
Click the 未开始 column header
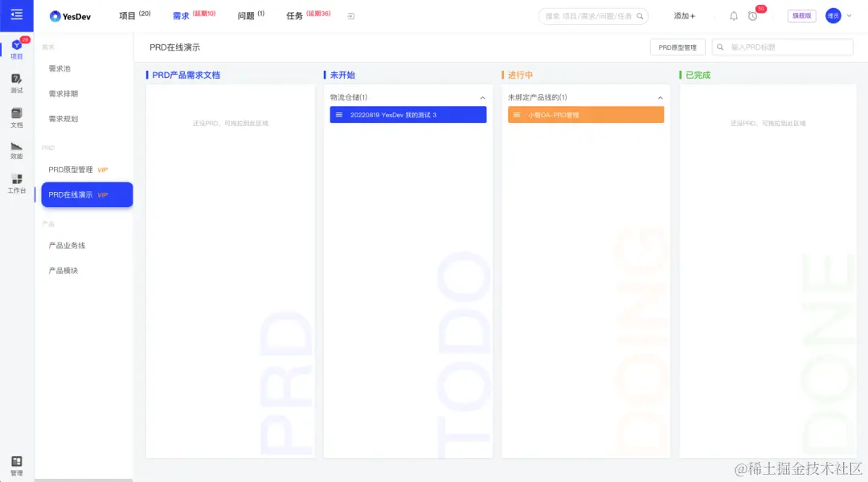[342, 75]
